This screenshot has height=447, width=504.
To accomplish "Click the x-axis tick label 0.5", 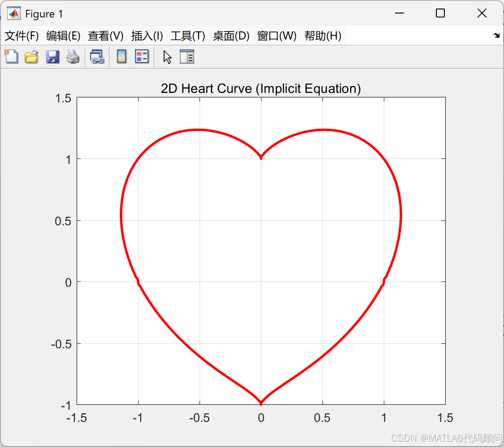I will 322,418.
